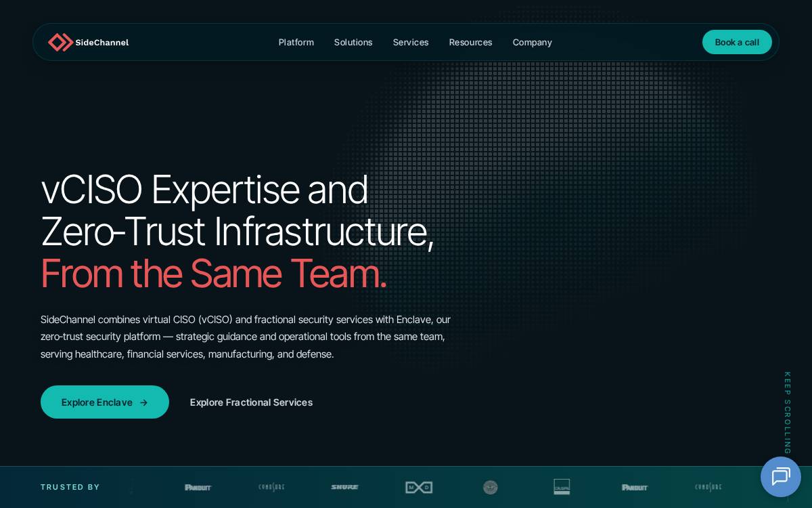The width and height of the screenshot is (812, 508).
Task: Click the Explore Enclave button
Action: (105, 402)
